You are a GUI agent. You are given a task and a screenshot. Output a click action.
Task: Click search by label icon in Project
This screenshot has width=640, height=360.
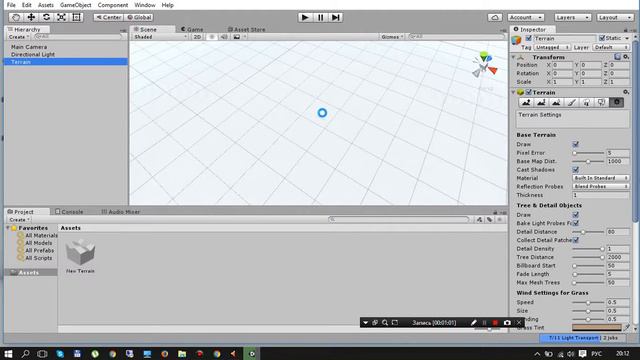(x=490, y=220)
